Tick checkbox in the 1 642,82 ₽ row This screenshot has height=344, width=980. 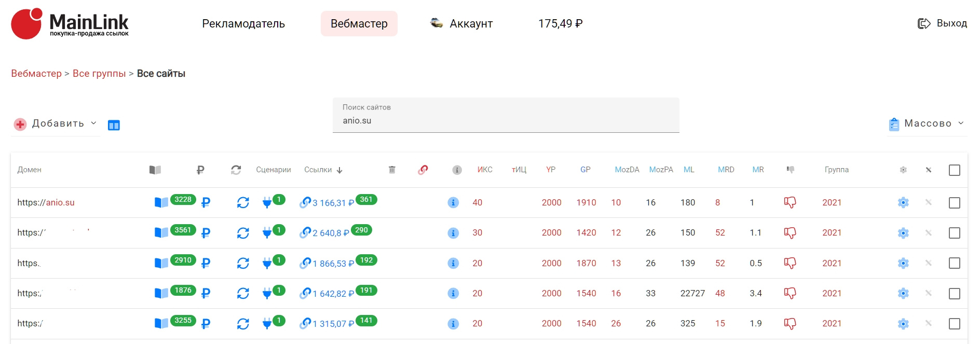pos(954,294)
